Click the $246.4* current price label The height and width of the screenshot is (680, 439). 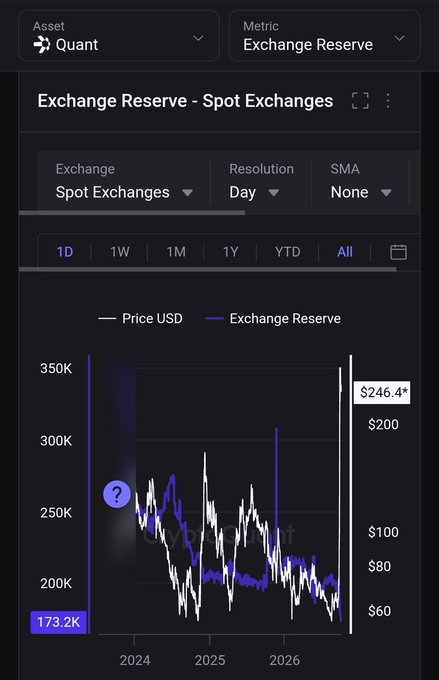click(x=382, y=392)
